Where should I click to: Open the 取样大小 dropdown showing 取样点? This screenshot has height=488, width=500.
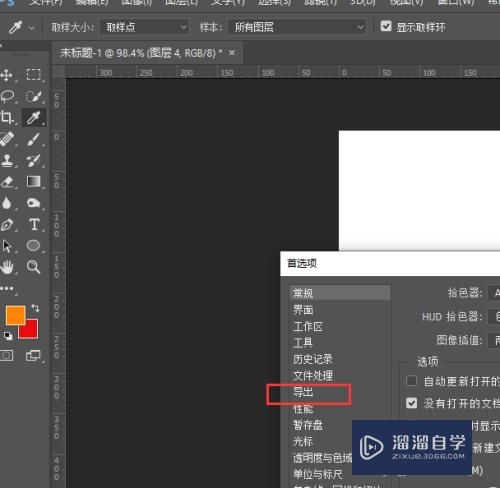point(145,27)
